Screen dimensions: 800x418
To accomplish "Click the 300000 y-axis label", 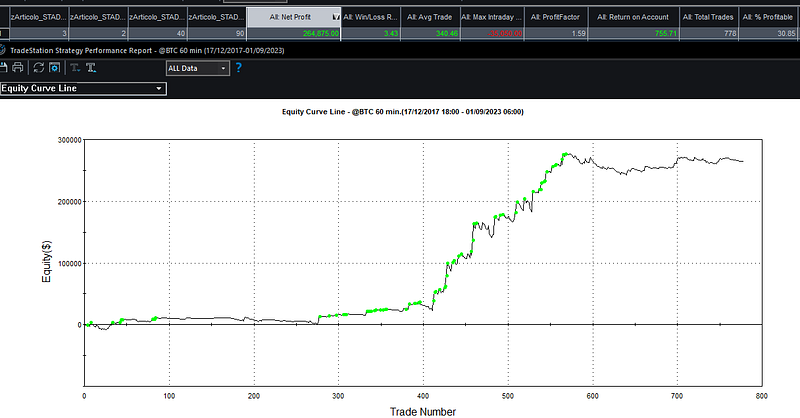I will [x=69, y=140].
